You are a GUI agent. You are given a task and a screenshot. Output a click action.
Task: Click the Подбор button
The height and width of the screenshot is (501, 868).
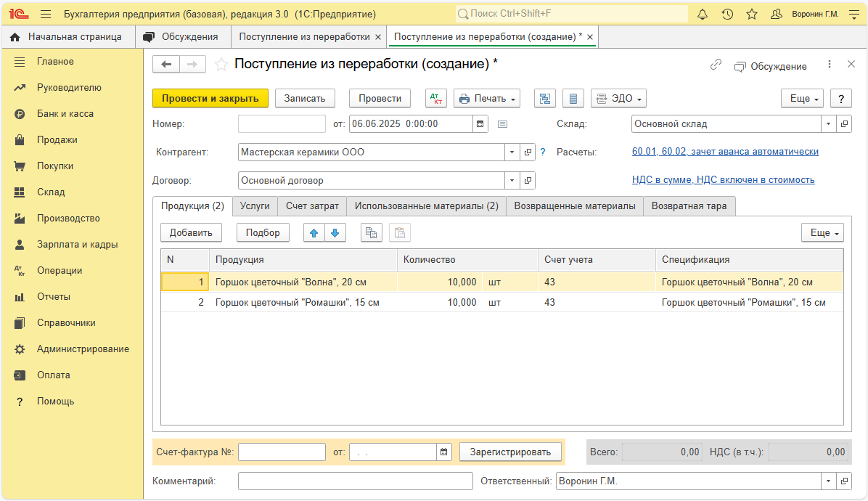(x=263, y=233)
